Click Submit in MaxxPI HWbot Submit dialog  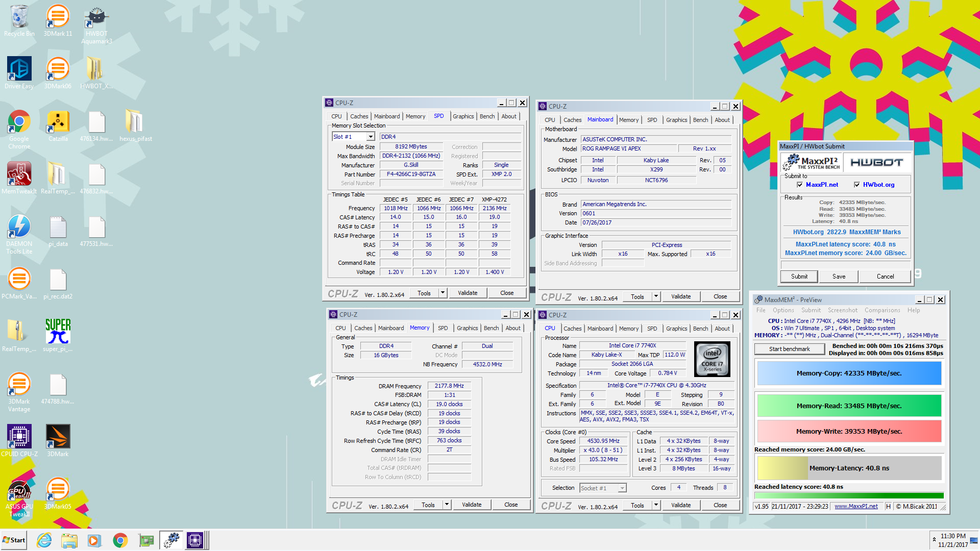click(x=799, y=277)
